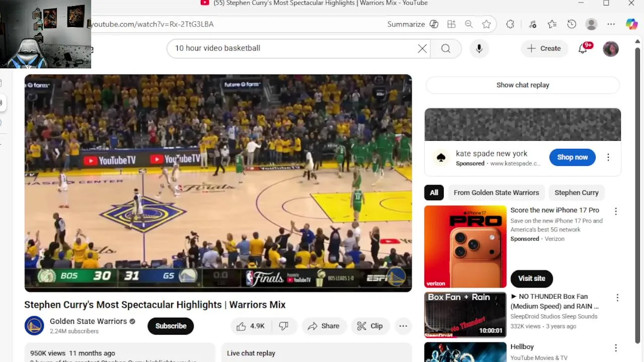
Task: Click the Hellboy video title
Action: click(x=522, y=347)
